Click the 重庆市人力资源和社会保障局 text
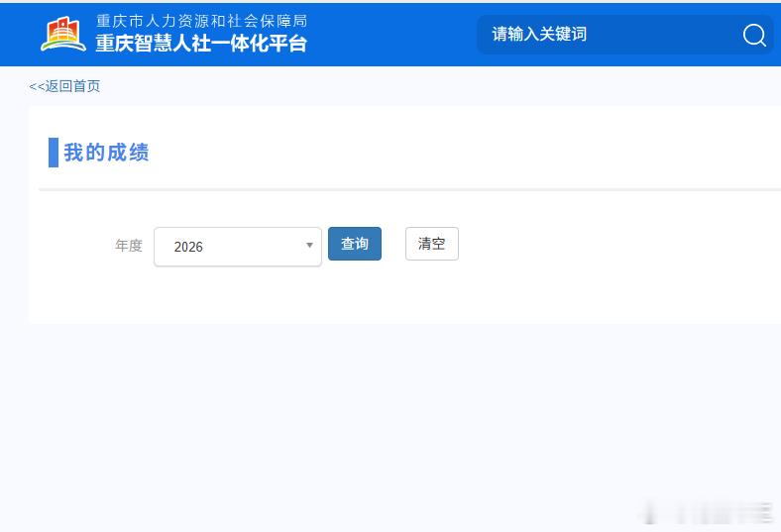 201,21
